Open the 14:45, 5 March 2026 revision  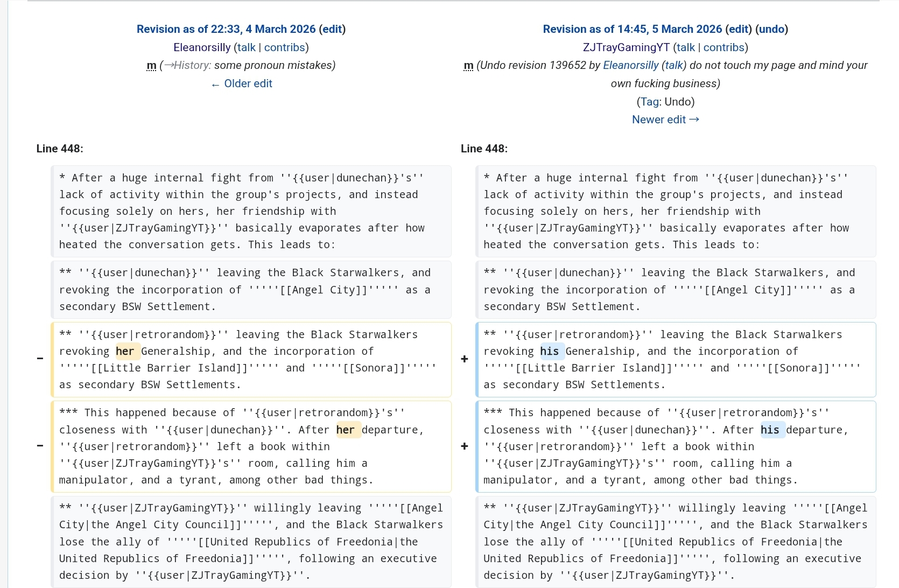click(x=632, y=29)
